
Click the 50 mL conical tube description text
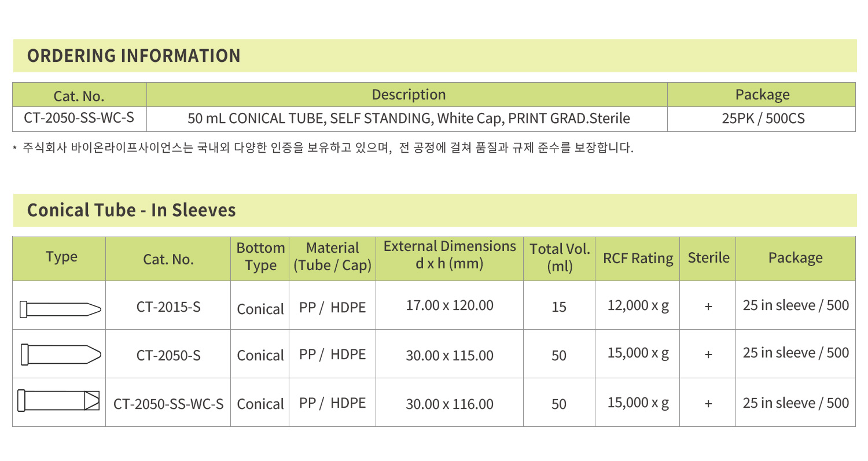[x=409, y=119]
